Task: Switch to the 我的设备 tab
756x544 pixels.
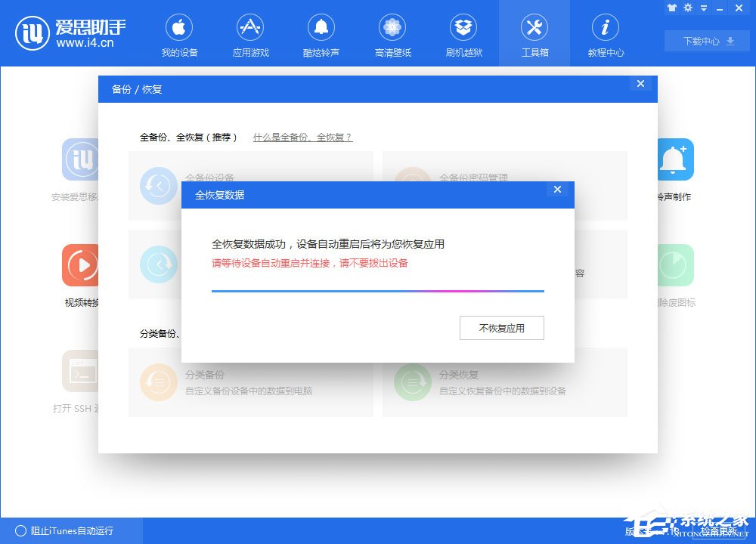Action: [179, 27]
